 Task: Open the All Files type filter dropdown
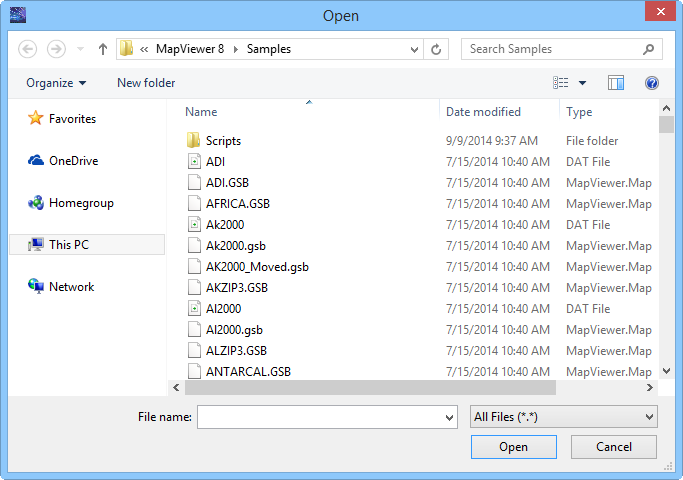click(x=564, y=417)
